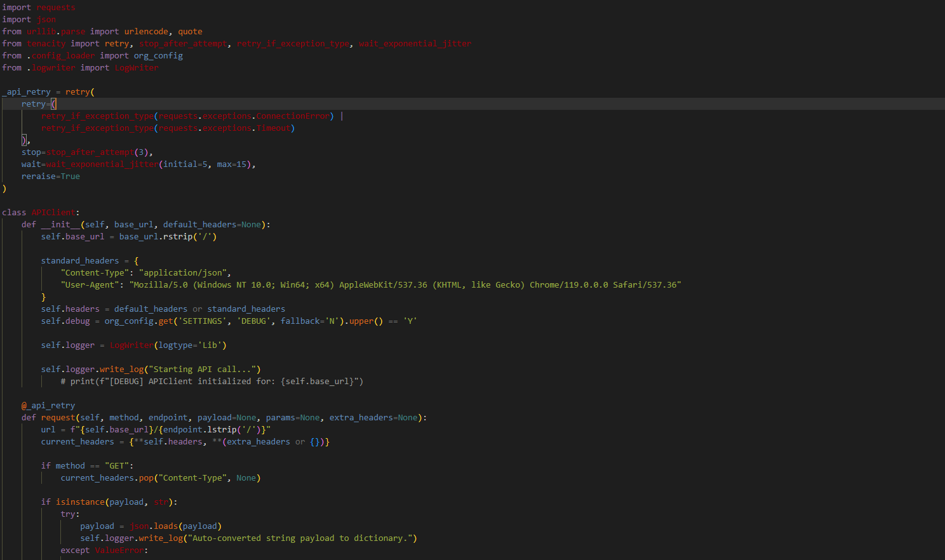The image size is (945, 560).
Task: Click the "Starting API call..." string
Action: (203, 370)
